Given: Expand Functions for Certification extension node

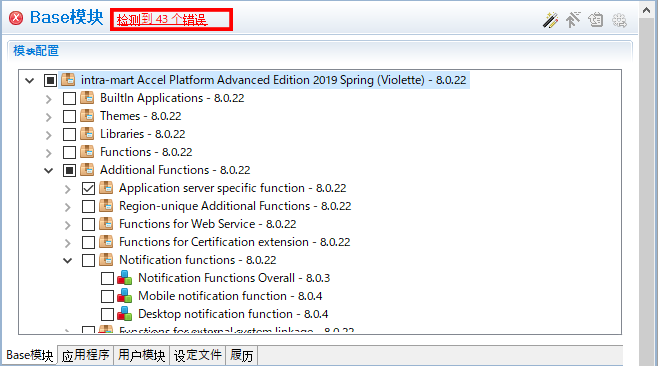Looking at the screenshot, I should click(68, 243).
